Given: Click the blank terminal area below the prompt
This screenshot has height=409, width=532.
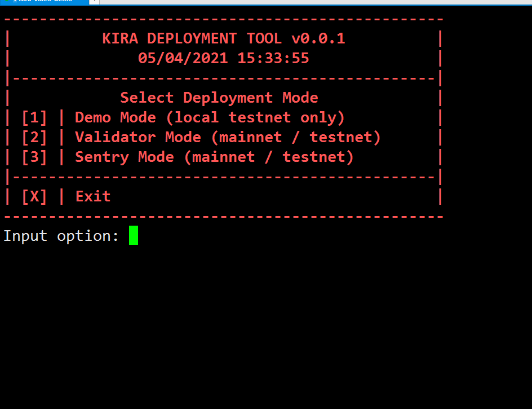Looking at the screenshot, I should click(265, 327).
